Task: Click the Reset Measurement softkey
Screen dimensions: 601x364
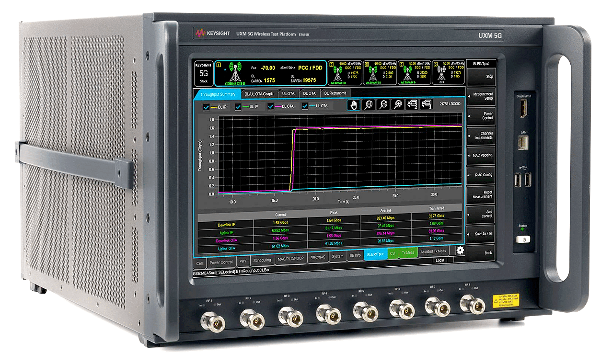Action: tap(480, 194)
